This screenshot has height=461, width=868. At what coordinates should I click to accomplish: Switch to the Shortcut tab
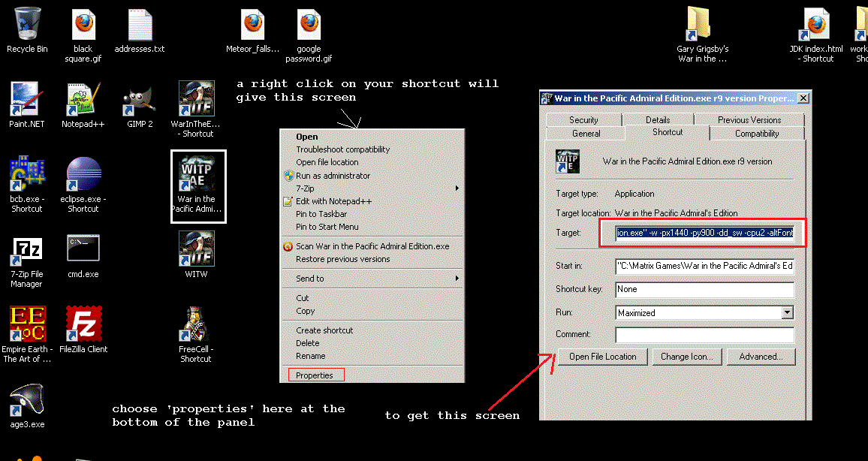coord(667,132)
